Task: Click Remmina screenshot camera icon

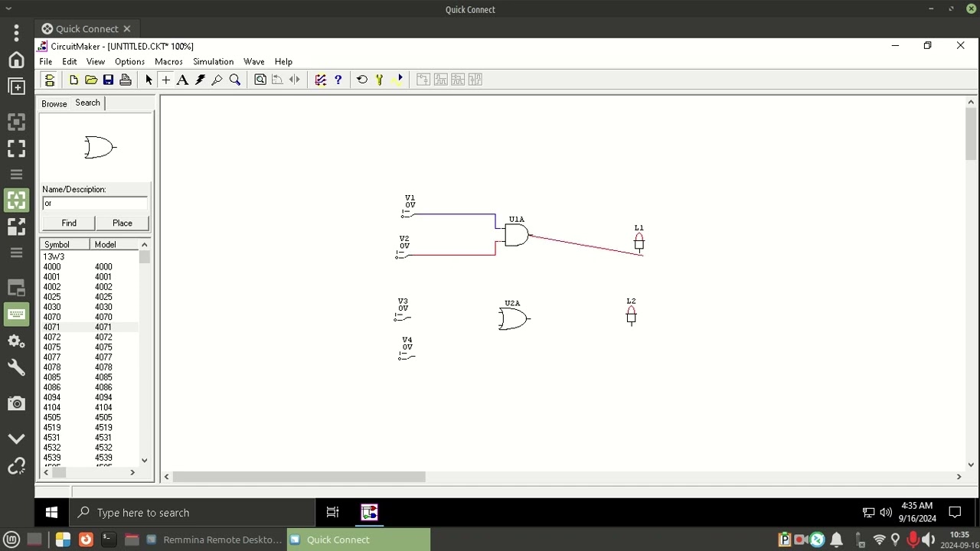Action: (16, 403)
